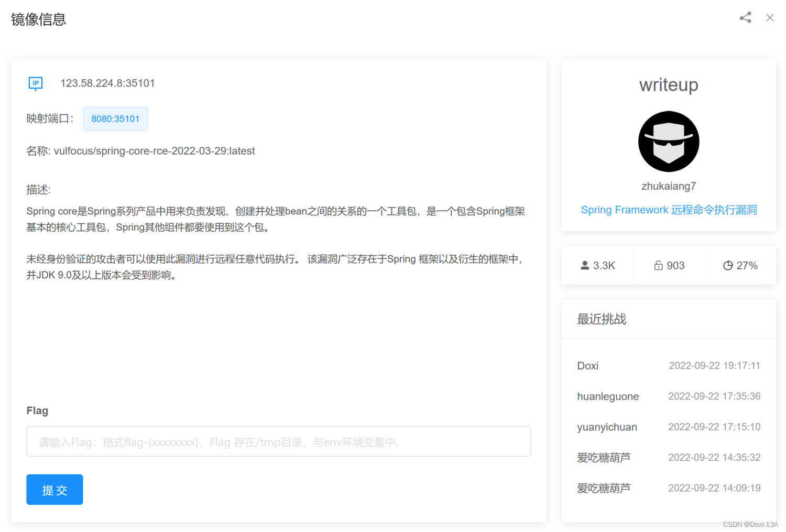The image size is (786, 532).
Task: Focus the Flag input field
Action: (x=279, y=441)
